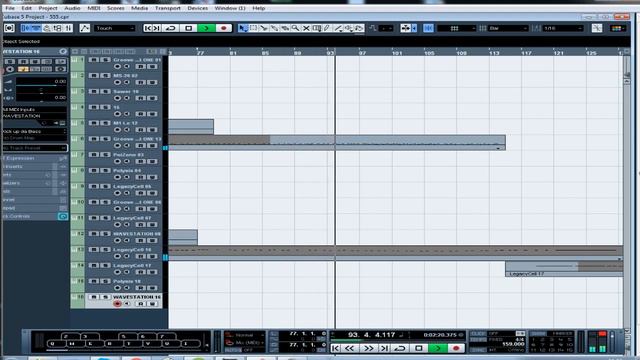Click output level slider at transport right
Image resolution: width=640 pixels, height=360 pixels.
pyautogui.click(x=612, y=341)
